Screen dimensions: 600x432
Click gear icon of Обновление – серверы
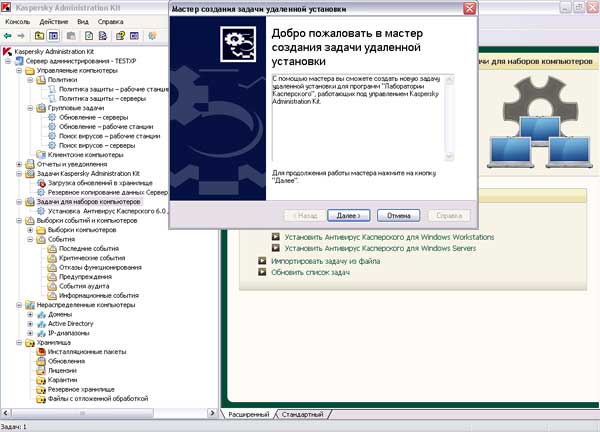pyautogui.click(x=52, y=117)
